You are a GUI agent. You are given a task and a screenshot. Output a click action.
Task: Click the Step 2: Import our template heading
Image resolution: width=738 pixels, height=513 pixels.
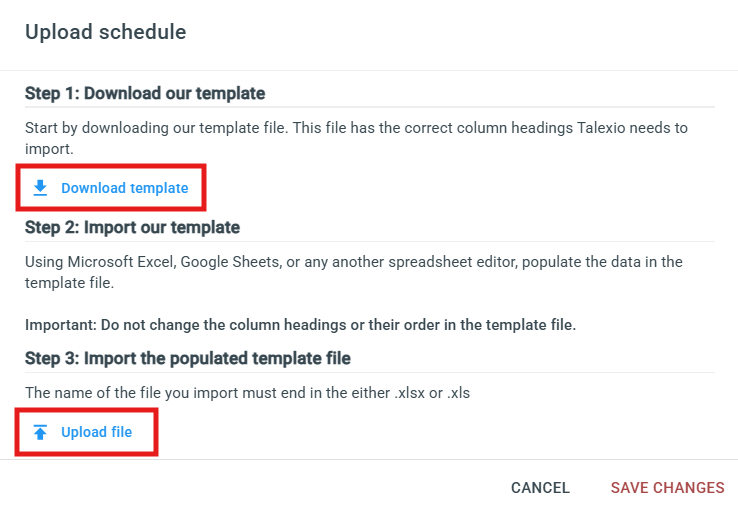[132, 227]
